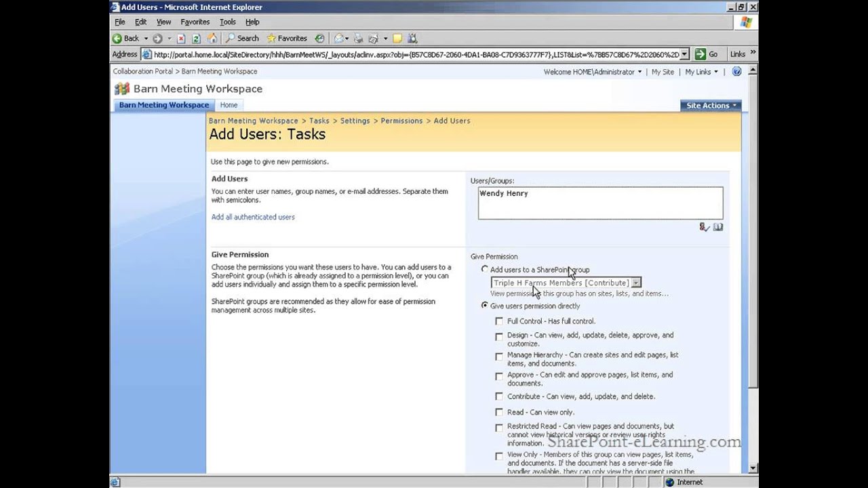Select Add users to a SharePoint group
Viewport: 868px width, 488px height.
click(484, 269)
